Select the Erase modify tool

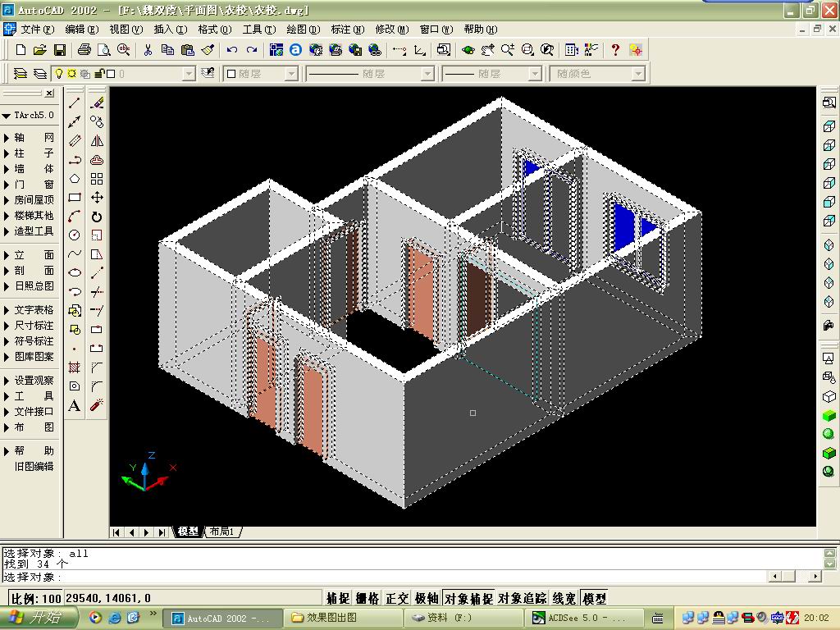(x=97, y=103)
